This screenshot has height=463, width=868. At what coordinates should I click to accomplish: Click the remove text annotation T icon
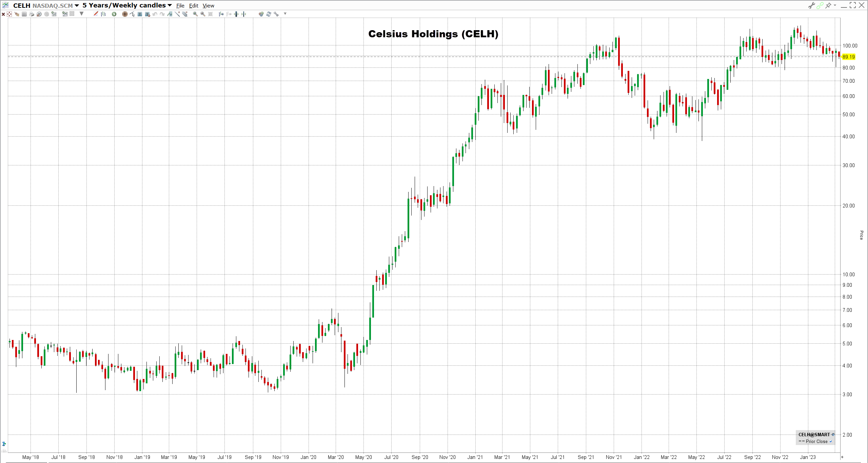coord(147,14)
